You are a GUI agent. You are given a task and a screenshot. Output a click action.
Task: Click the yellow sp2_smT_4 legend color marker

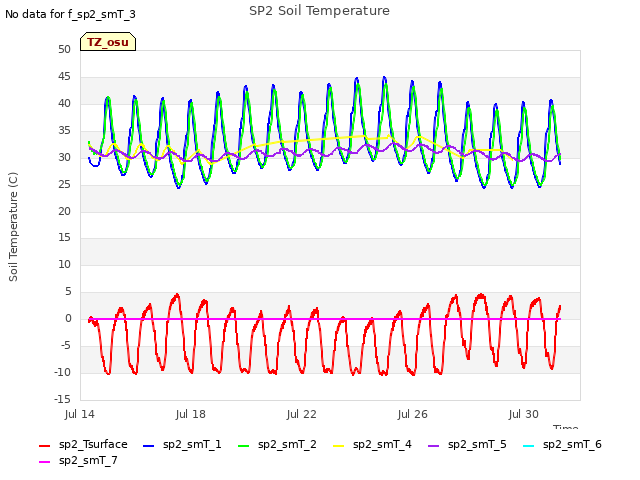[338, 446]
